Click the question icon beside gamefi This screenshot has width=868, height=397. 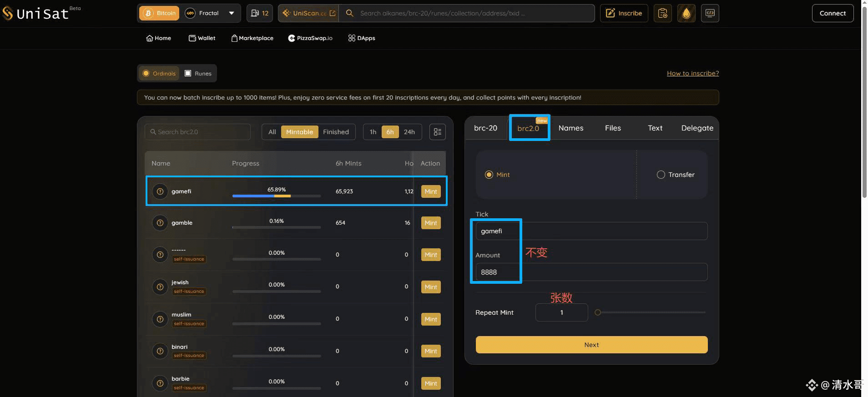click(x=160, y=191)
